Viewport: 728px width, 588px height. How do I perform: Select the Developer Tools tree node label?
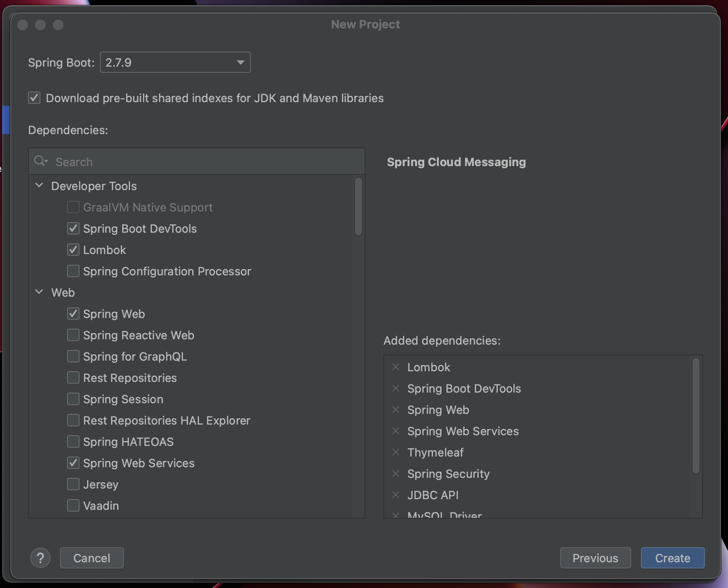click(94, 186)
